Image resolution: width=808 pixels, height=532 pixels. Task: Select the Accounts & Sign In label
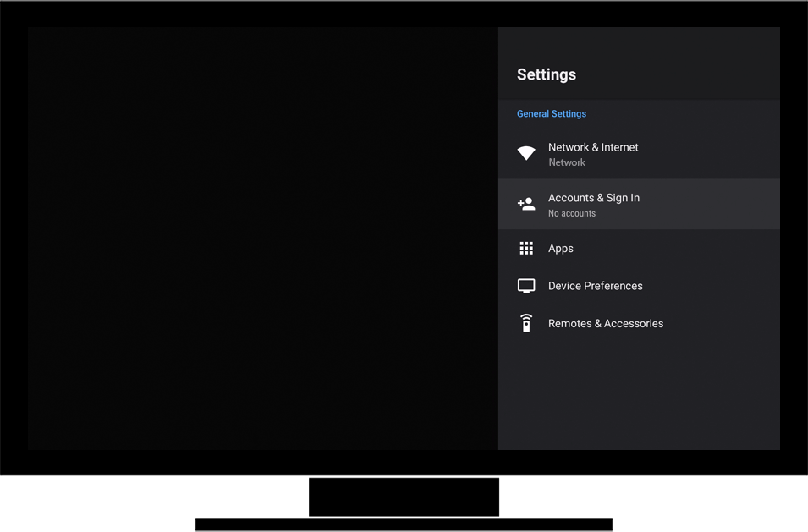coord(593,198)
